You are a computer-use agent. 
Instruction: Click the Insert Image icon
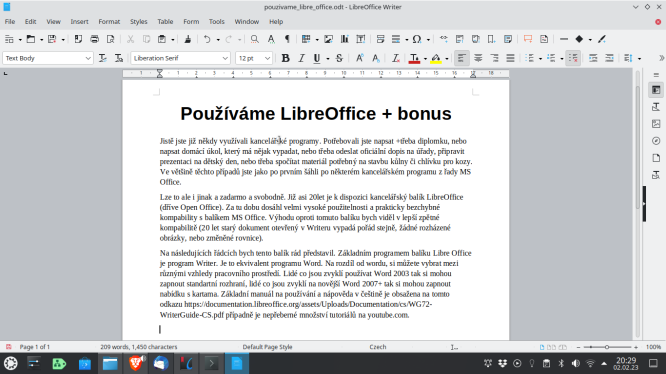pyautogui.click(x=328, y=39)
